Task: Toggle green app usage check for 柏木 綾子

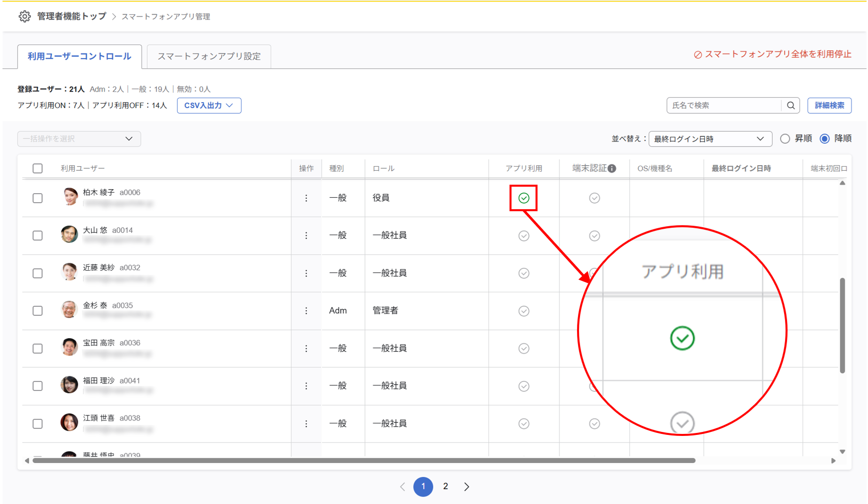Action: (x=523, y=198)
